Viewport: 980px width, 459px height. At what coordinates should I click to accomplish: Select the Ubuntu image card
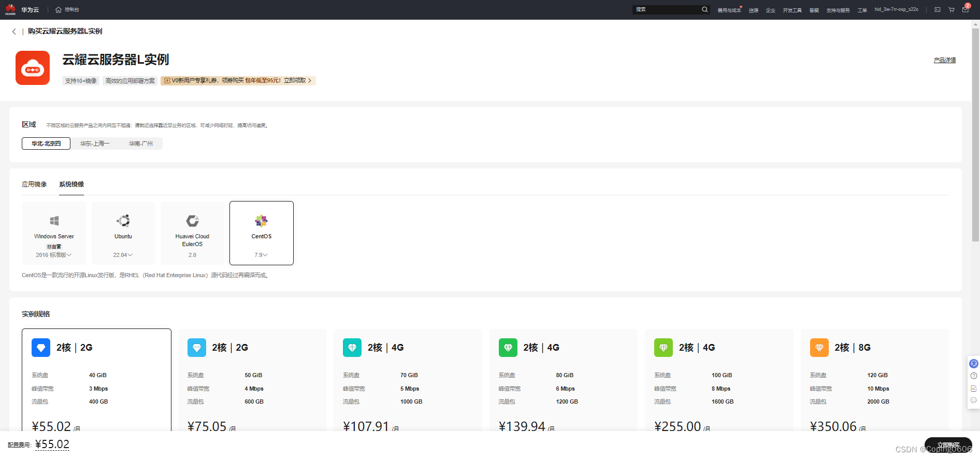click(x=123, y=233)
